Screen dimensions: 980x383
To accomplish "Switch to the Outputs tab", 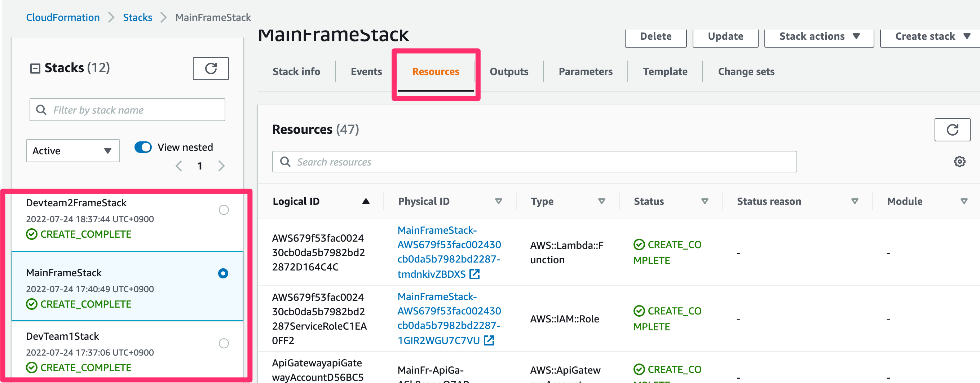I will [x=509, y=71].
